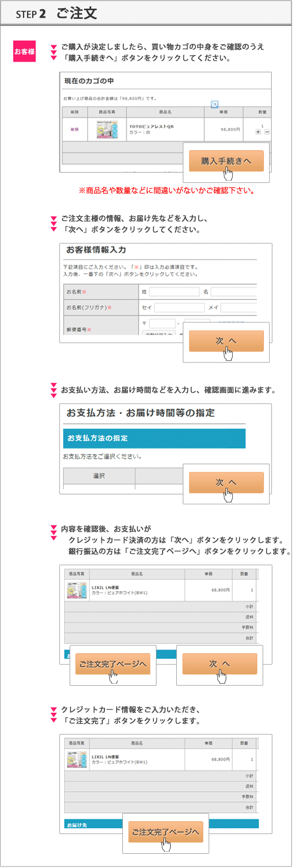Click the TOTOピュアレストQR product name
Viewport: 293px width, 868px height.
[151, 126]
